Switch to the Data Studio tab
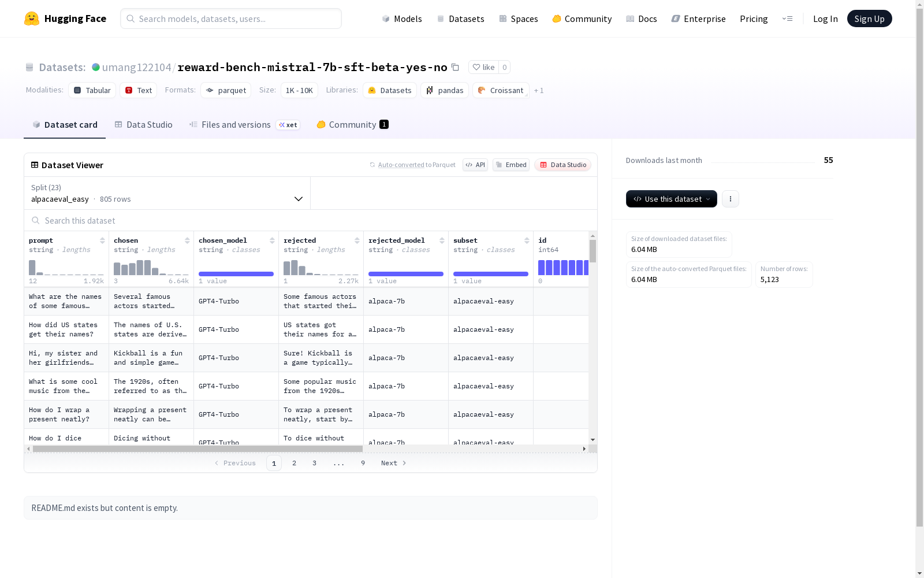The width and height of the screenshot is (924, 578). point(143,125)
